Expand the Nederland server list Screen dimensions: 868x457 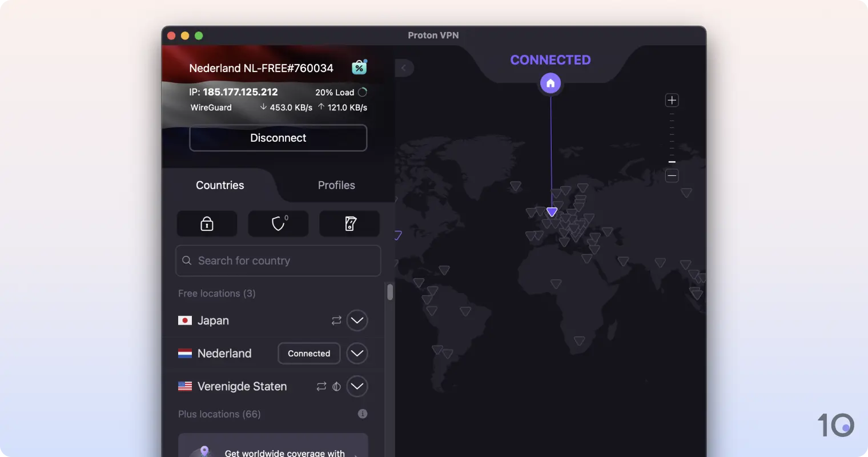pyautogui.click(x=357, y=353)
